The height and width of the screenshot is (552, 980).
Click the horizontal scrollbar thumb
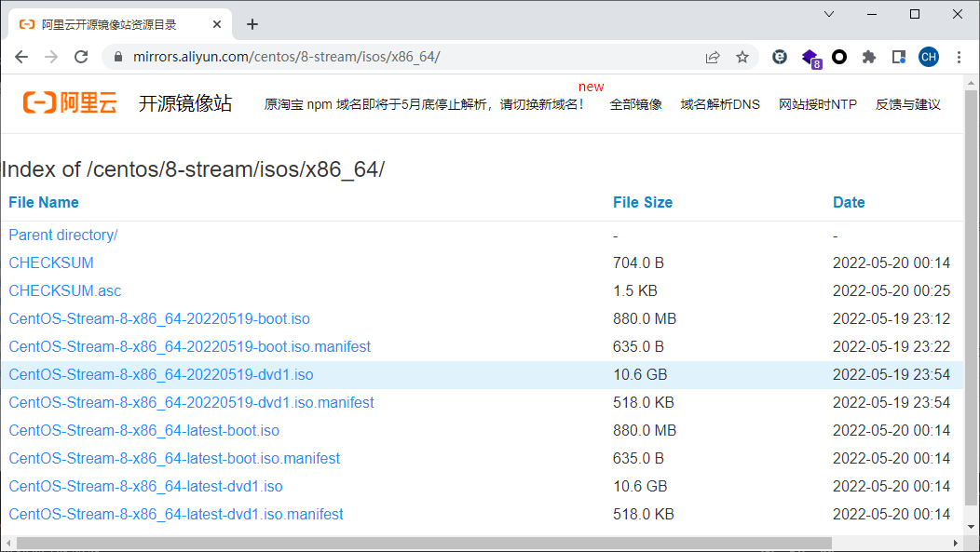tap(424, 544)
